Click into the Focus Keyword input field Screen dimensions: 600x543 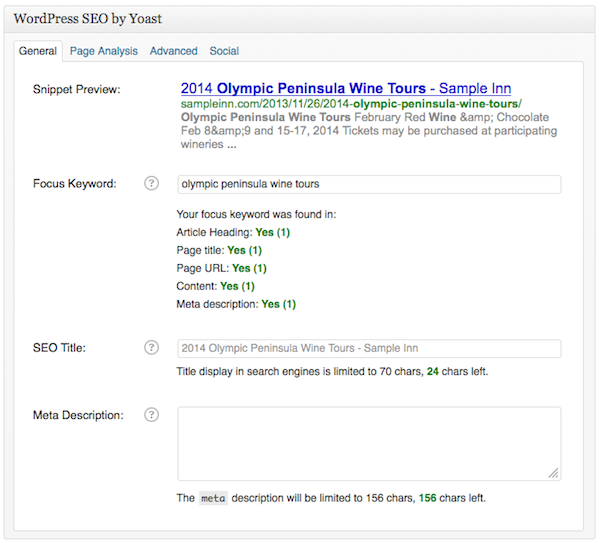[368, 185]
